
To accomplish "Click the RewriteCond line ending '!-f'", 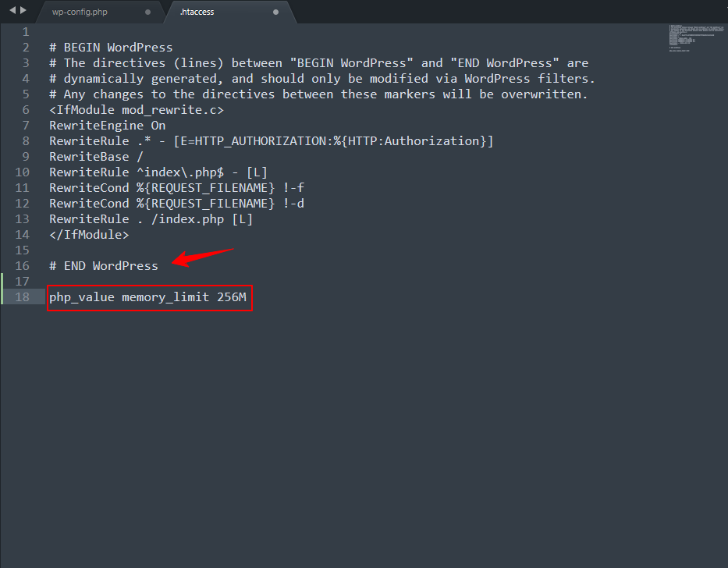I will click(x=177, y=188).
